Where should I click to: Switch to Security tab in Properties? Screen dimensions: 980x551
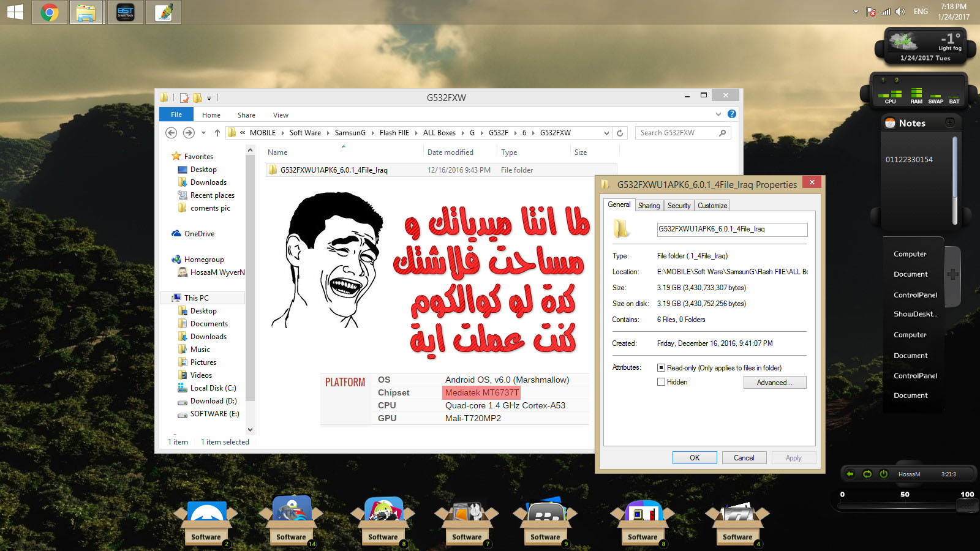coord(679,206)
